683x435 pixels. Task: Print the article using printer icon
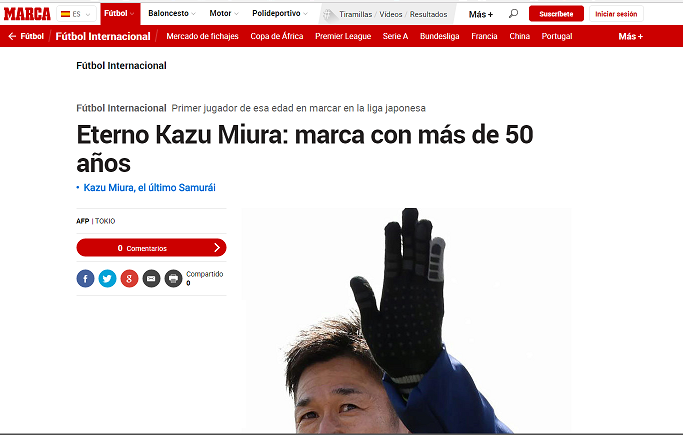coord(173,278)
